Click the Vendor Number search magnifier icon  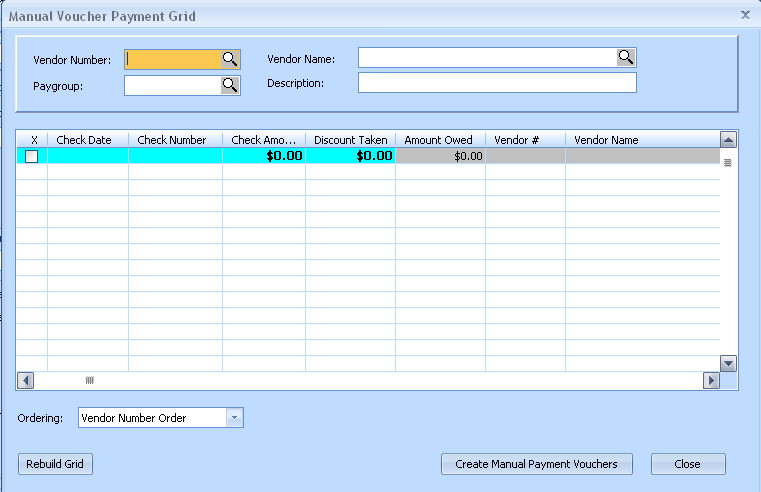tap(230, 59)
